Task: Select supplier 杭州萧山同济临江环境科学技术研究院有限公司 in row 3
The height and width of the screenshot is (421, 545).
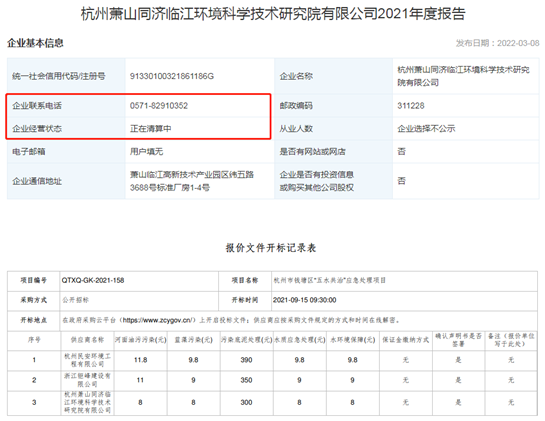Action: 88,402
